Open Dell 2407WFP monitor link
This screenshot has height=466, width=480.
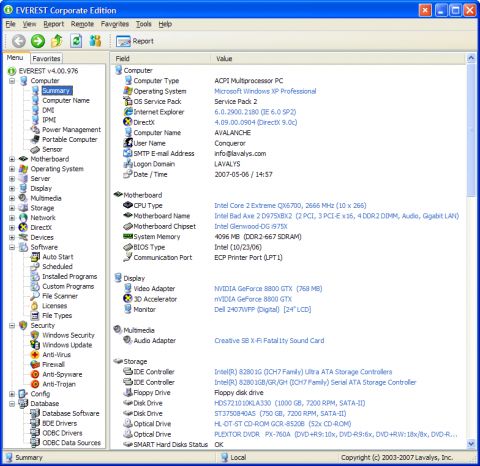(x=262, y=309)
